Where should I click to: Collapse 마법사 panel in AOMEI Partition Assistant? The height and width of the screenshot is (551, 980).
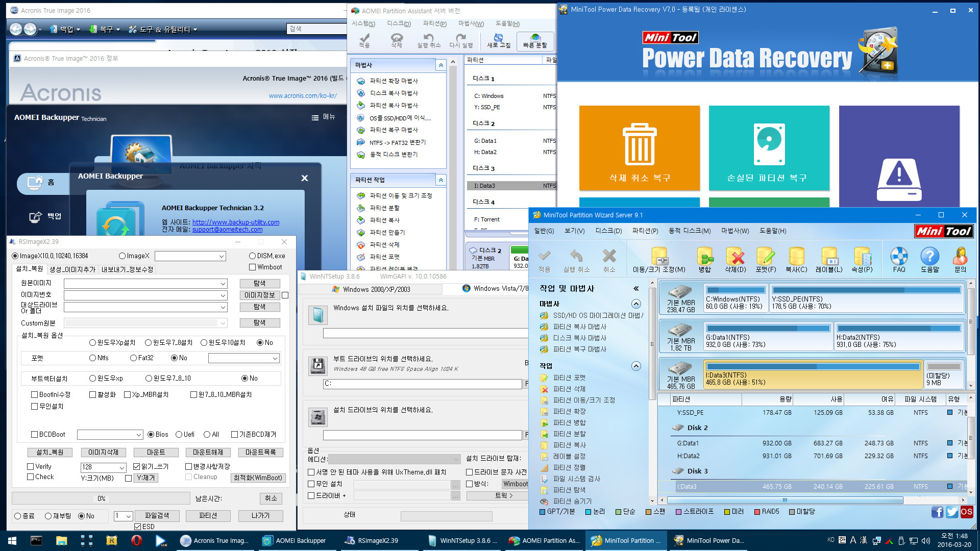click(x=441, y=65)
